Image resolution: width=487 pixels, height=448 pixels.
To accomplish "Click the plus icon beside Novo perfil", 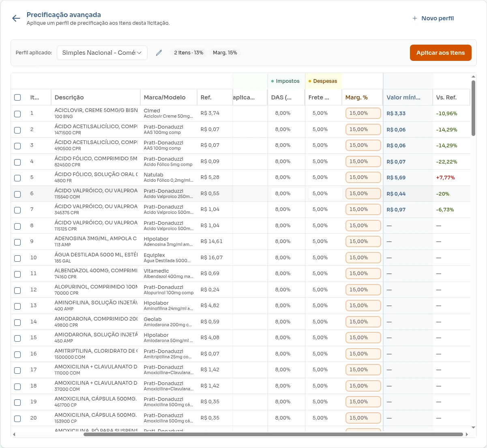I will (414, 18).
